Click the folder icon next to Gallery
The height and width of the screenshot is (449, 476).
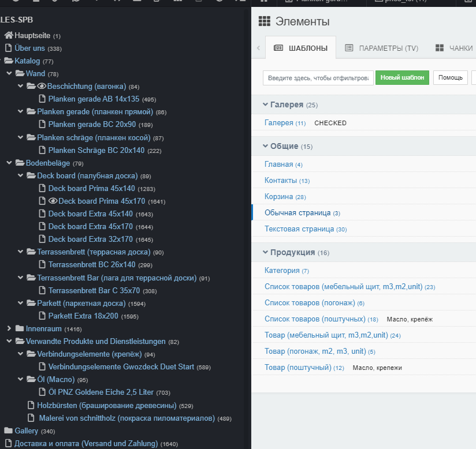[9, 431]
